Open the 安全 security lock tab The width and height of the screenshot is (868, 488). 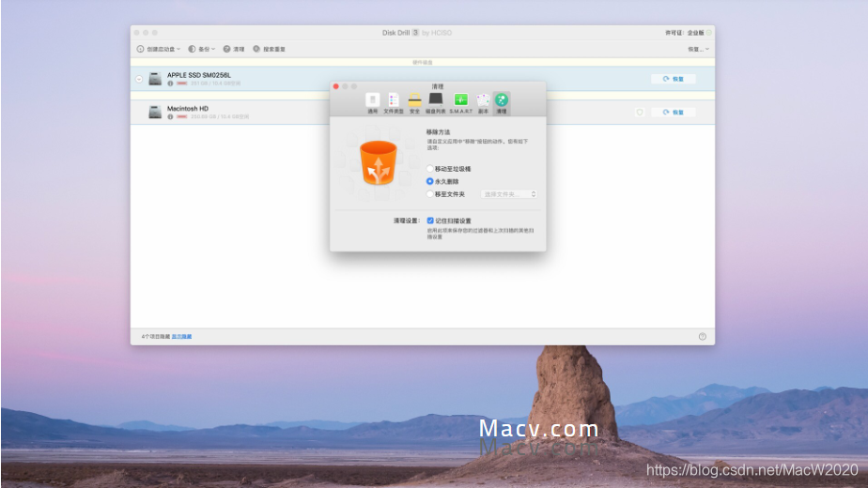coord(414,103)
